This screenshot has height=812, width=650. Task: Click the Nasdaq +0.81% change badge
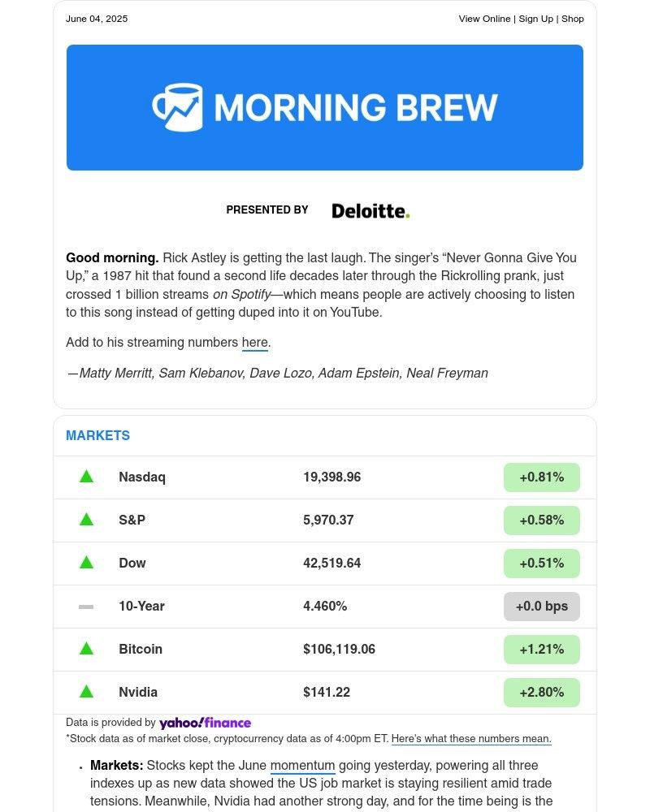coord(542,477)
